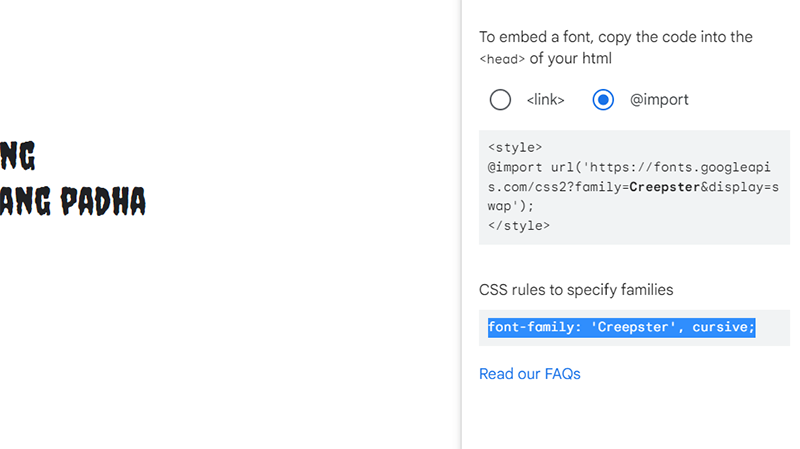Click the "wap');" line in the embed code
The height and width of the screenshot is (449, 800).
click(x=511, y=206)
